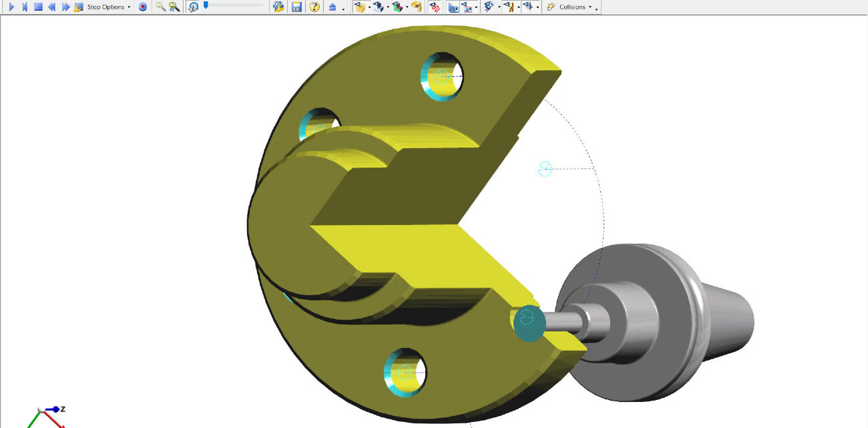This screenshot has width=868, height=428.
Task: Click the green and red fixture display icon
Action: [397, 7]
